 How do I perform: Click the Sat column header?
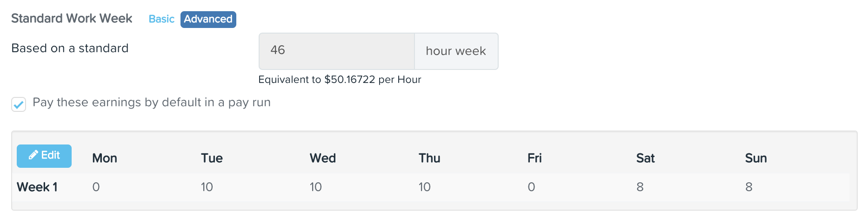click(645, 158)
